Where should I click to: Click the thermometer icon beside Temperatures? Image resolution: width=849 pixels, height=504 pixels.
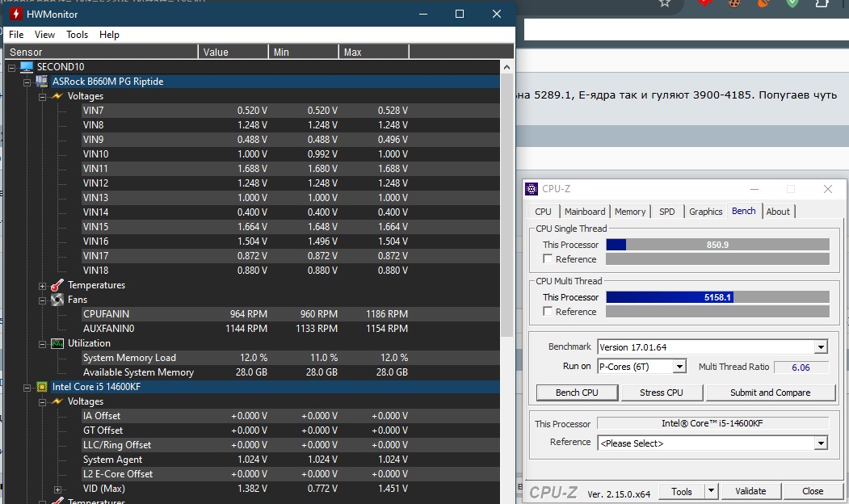click(x=57, y=285)
